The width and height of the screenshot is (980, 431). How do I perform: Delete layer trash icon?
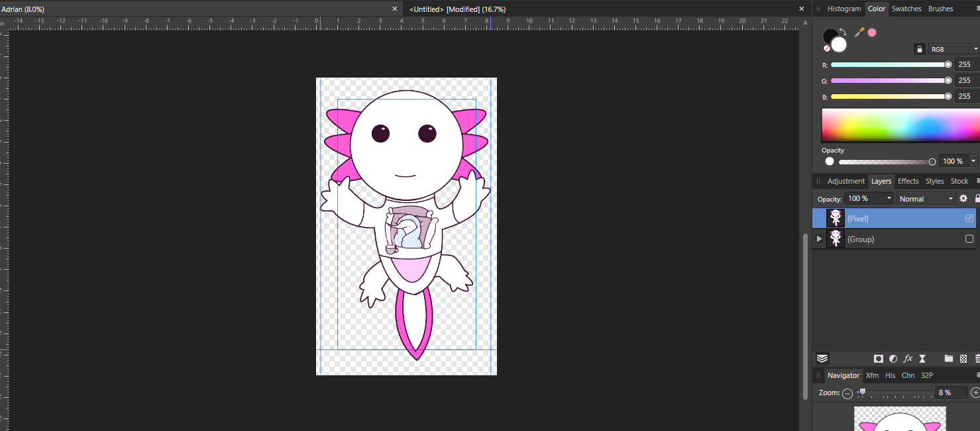coord(977,359)
